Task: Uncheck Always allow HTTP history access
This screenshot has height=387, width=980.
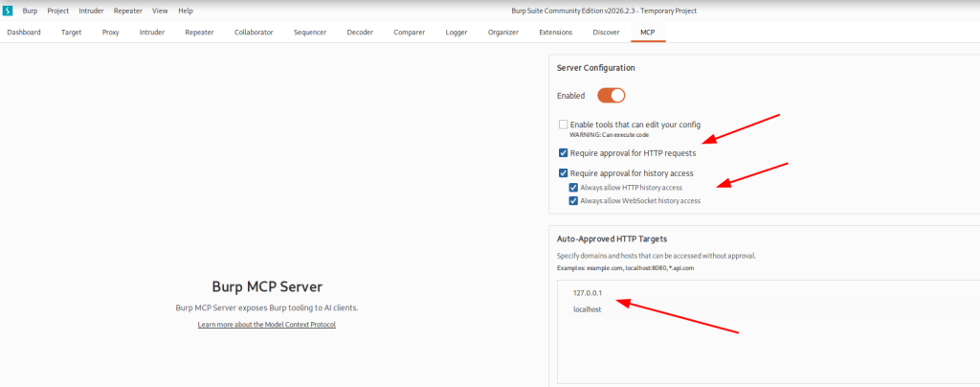Action: click(573, 188)
